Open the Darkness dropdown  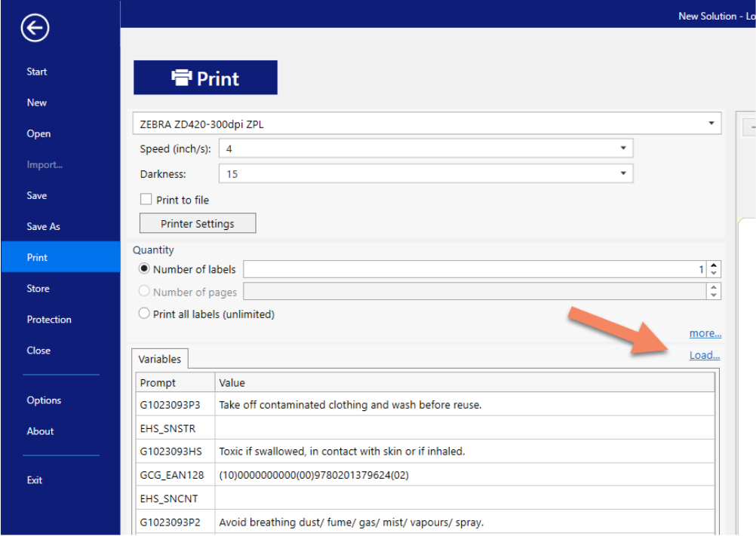623,173
